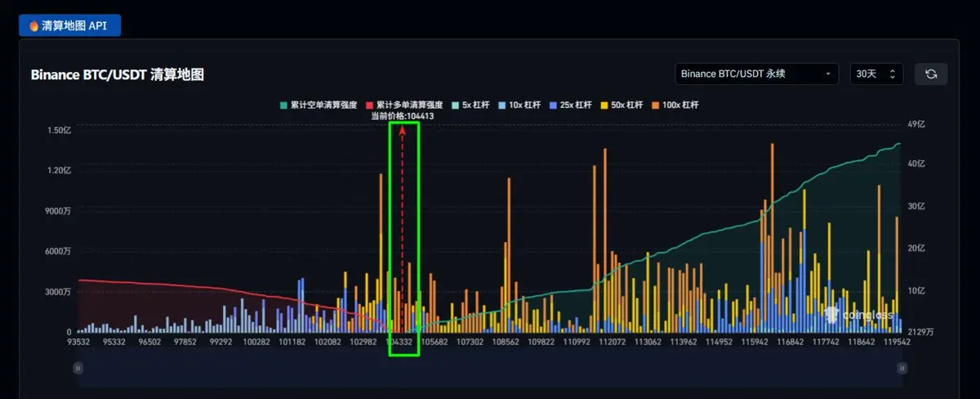The image size is (980, 399).
Task: Click x-axis label 108562
Action: click(x=506, y=343)
